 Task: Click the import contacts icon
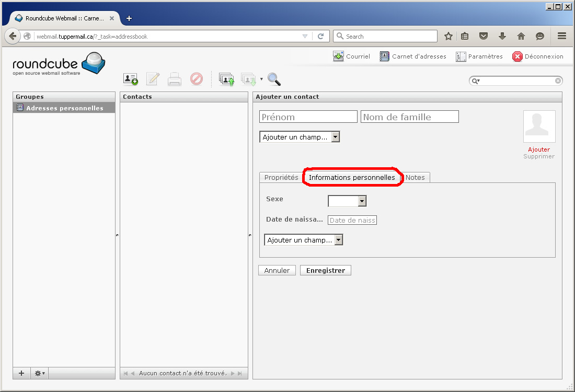(x=226, y=79)
